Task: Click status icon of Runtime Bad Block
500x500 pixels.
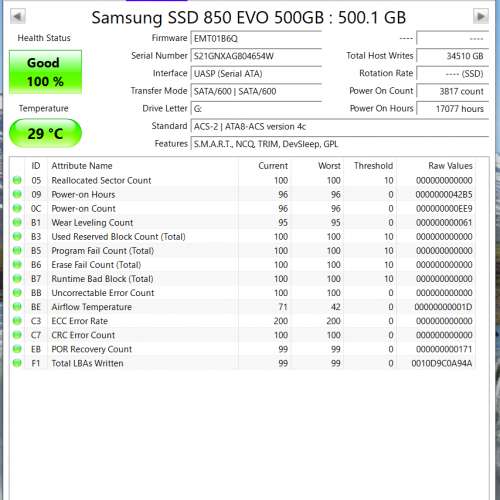Action: click(x=17, y=279)
